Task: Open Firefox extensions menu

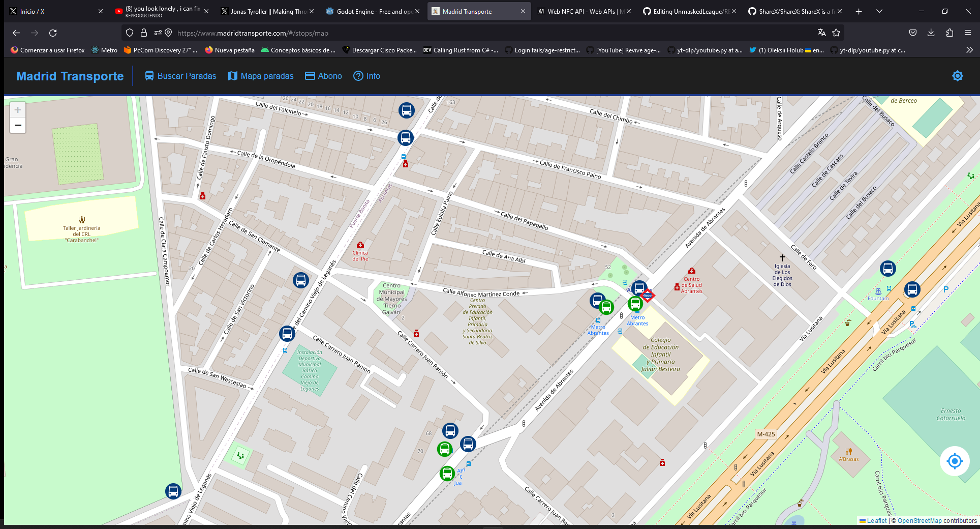Action: 950,33
